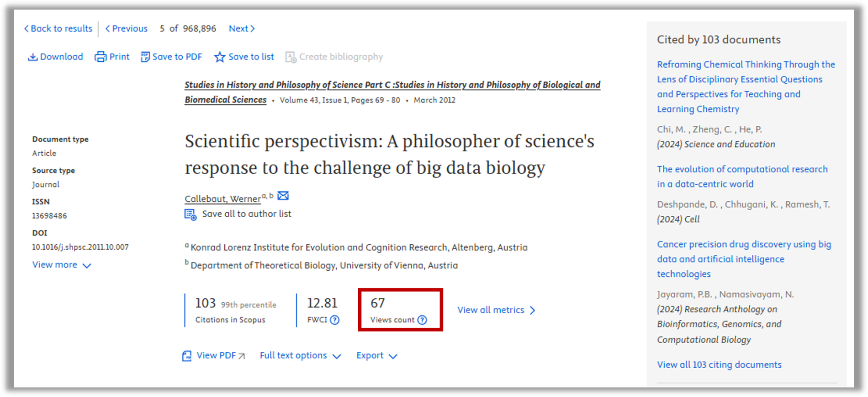This screenshot has width=868, height=397.
Task: Click the Save to PDF icon
Action: 145,57
